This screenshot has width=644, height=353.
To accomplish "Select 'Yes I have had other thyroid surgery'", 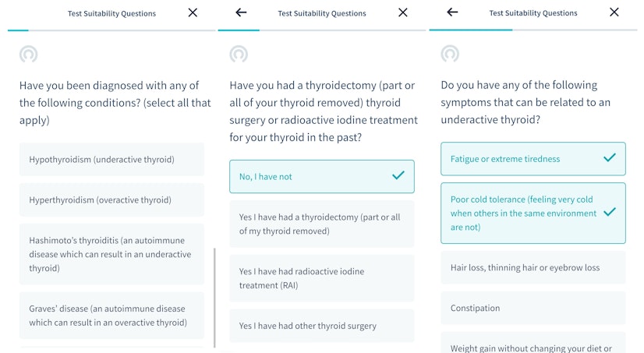I will click(321, 326).
